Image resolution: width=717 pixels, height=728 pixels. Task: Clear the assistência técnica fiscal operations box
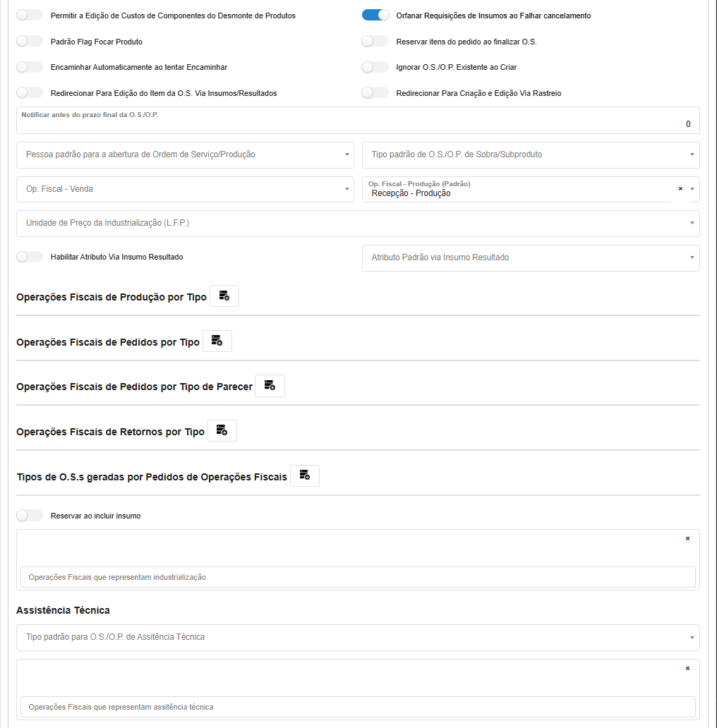pos(687,669)
